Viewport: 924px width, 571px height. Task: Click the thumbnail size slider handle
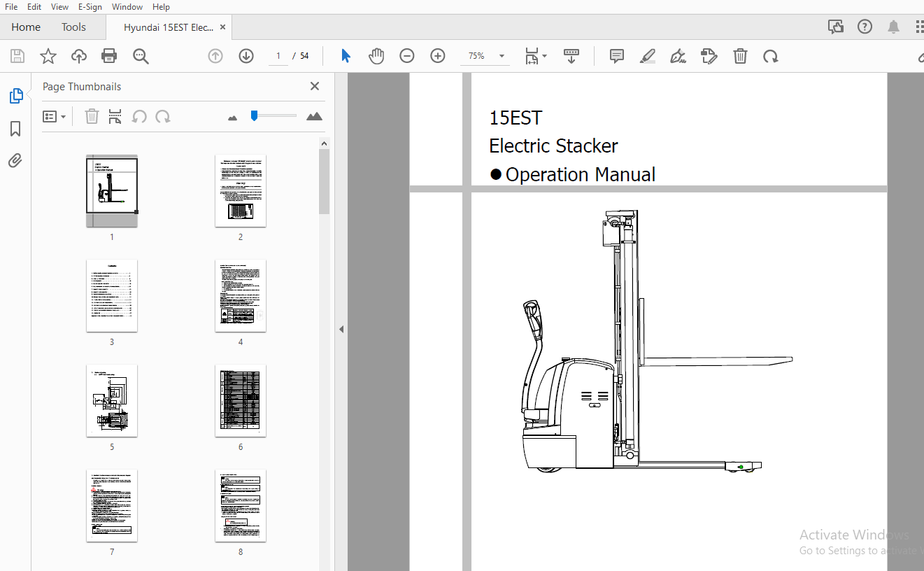pyautogui.click(x=255, y=115)
